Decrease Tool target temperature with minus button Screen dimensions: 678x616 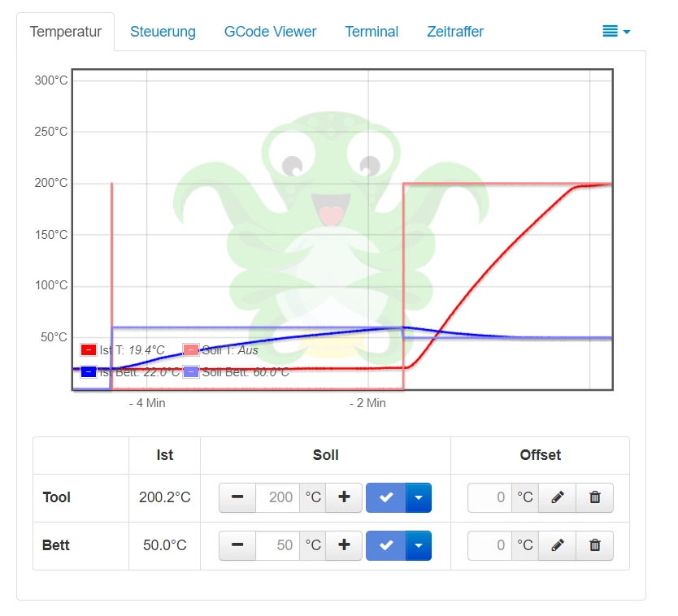(x=237, y=497)
